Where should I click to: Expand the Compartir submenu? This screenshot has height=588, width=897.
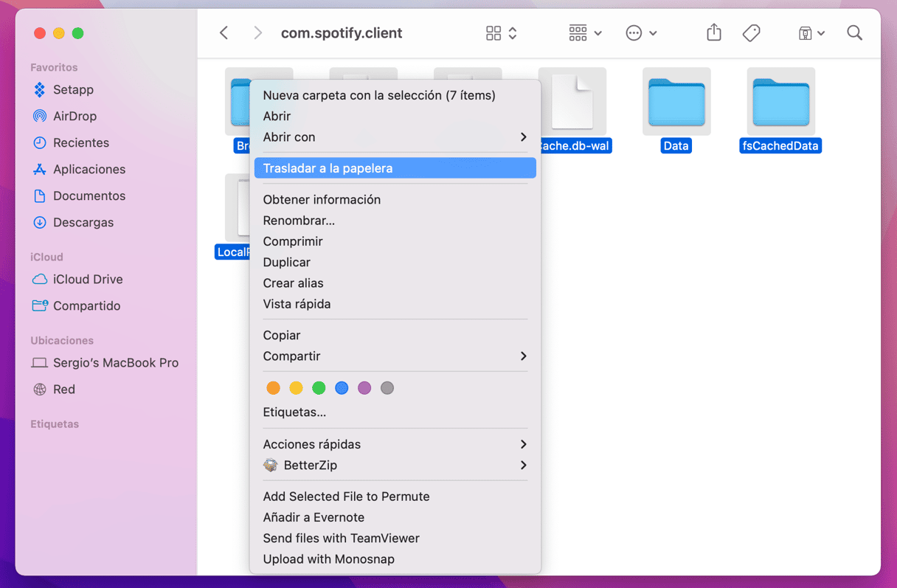click(395, 356)
